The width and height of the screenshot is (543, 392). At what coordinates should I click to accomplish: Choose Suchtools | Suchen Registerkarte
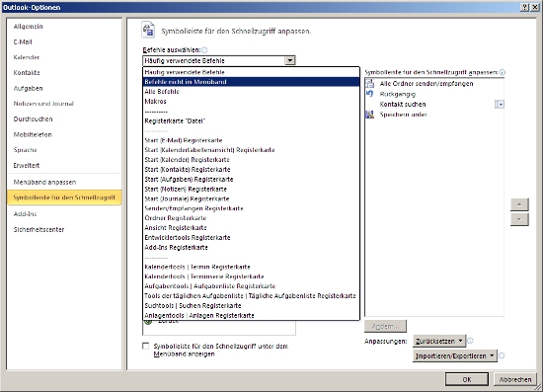click(251, 306)
